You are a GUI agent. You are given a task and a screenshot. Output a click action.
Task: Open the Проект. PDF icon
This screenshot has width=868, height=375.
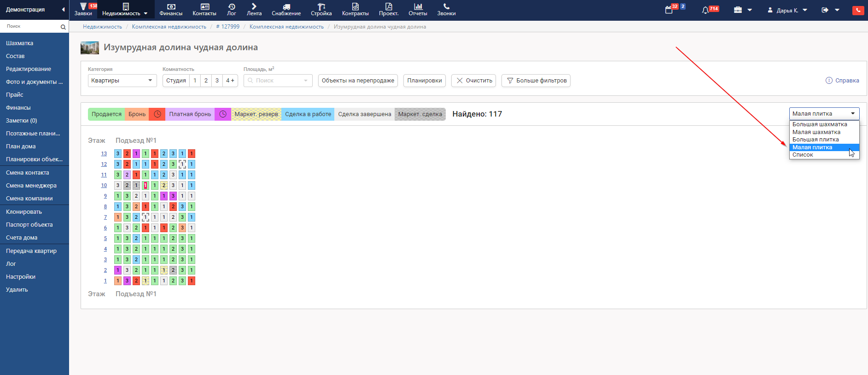click(389, 6)
